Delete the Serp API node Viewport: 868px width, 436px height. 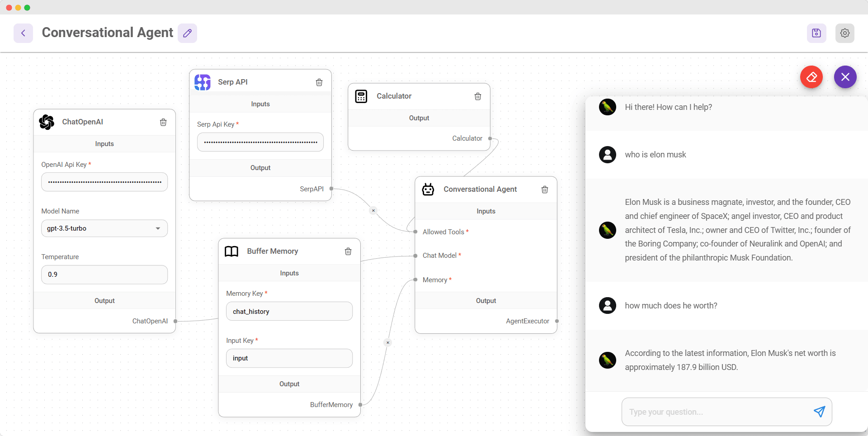point(319,82)
